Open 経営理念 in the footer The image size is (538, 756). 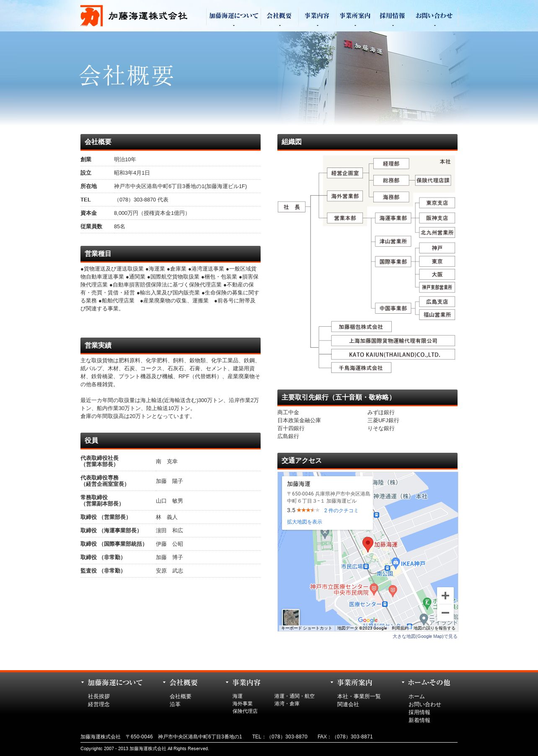point(99,704)
